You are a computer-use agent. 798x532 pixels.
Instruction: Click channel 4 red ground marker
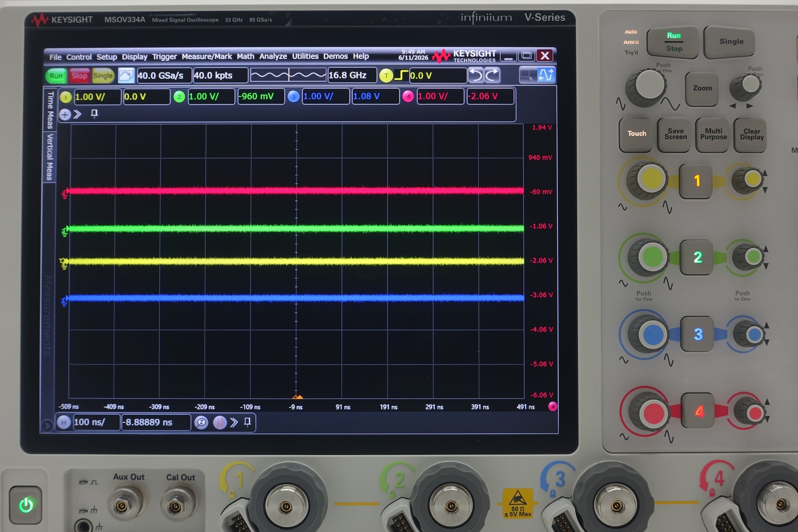click(x=65, y=193)
